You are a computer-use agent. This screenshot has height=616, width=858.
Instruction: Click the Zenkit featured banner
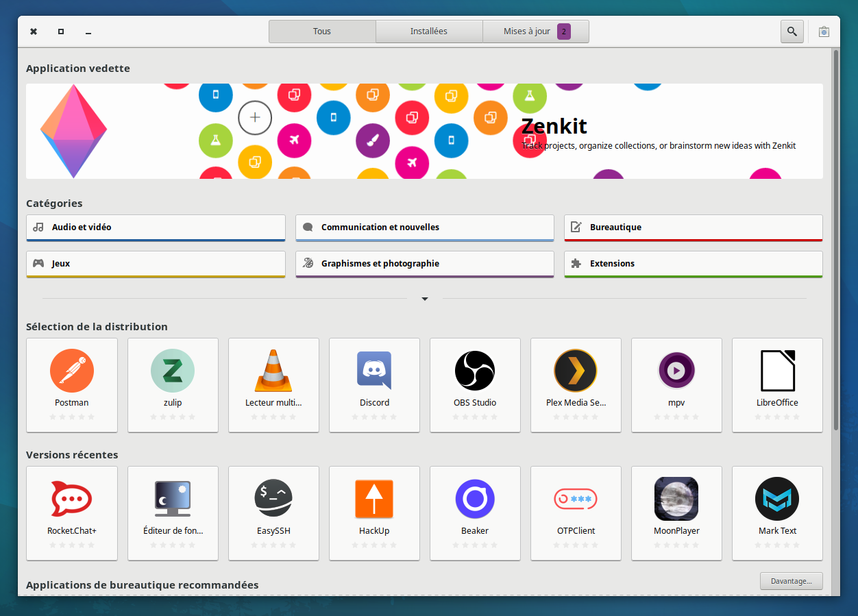[x=424, y=131]
